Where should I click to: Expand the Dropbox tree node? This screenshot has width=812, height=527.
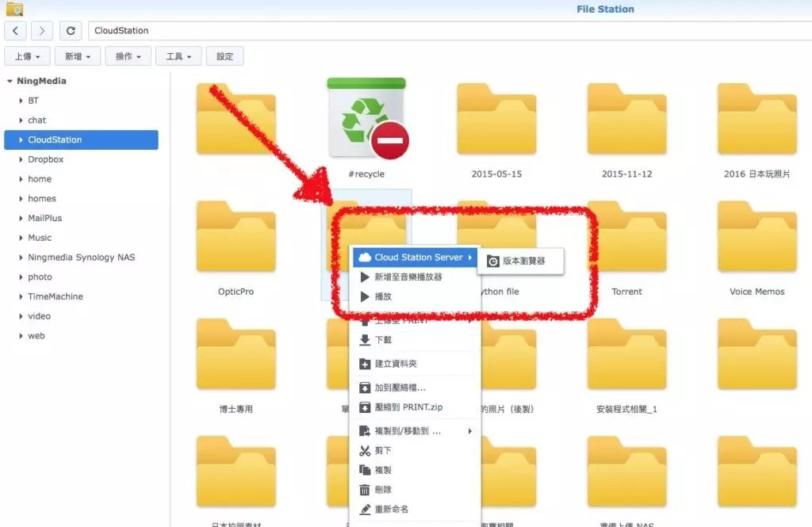coord(21,159)
